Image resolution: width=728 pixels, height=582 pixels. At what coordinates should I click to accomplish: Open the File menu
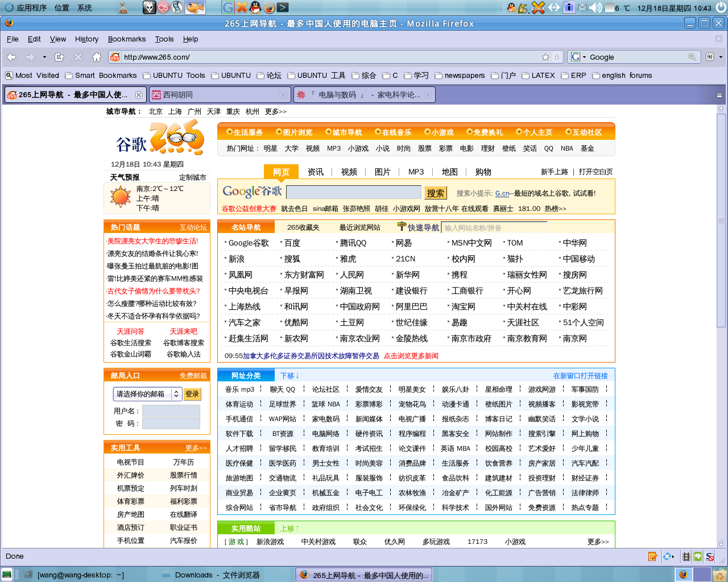point(13,39)
